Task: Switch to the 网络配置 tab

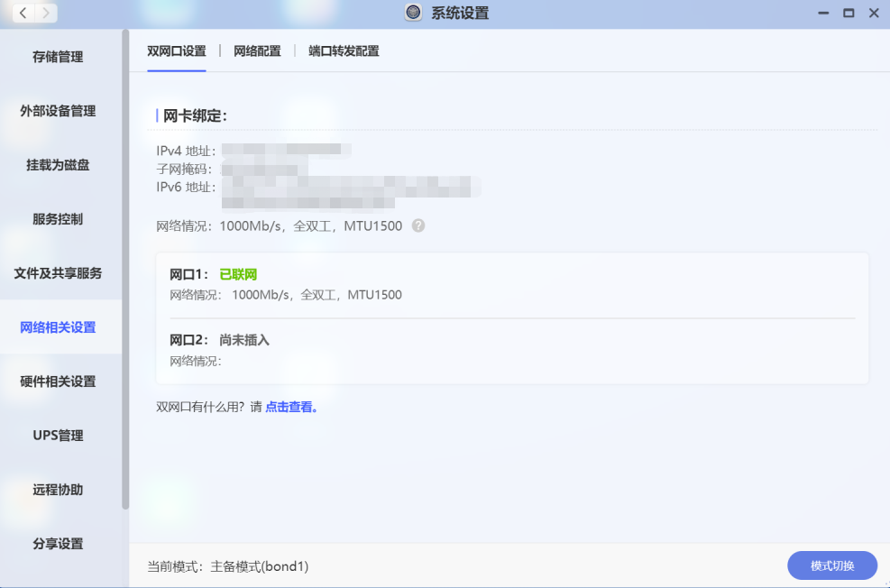Action: [x=257, y=51]
